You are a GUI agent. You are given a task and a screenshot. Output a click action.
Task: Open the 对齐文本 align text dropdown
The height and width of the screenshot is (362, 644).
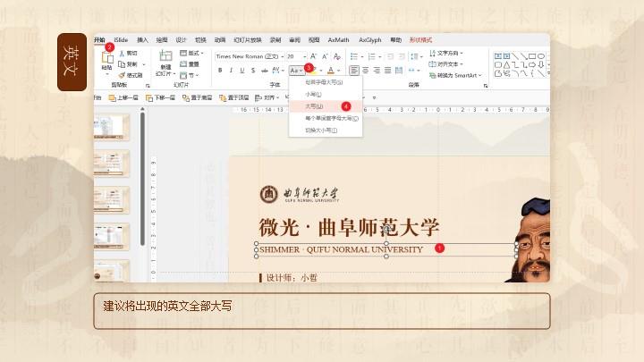446,64
